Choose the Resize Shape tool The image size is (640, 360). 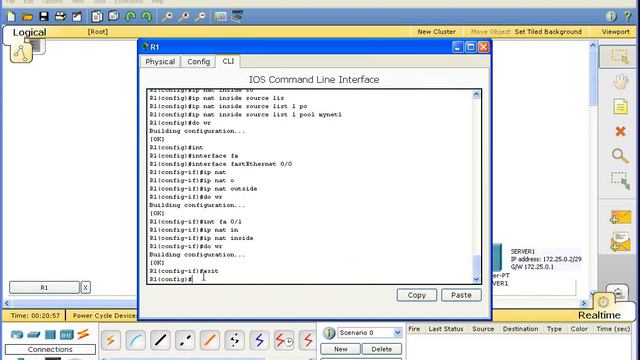pos(620,181)
